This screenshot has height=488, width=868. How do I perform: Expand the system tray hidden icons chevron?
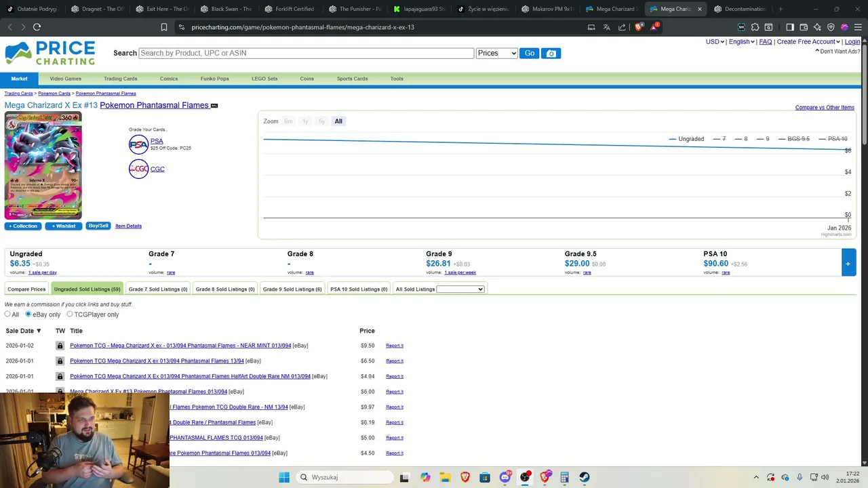(x=756, y=477)
